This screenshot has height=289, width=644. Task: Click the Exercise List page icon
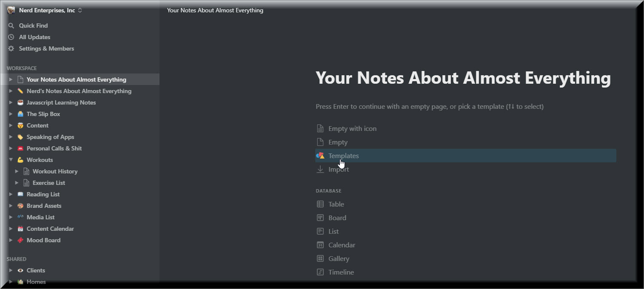[x=26, y=183]
